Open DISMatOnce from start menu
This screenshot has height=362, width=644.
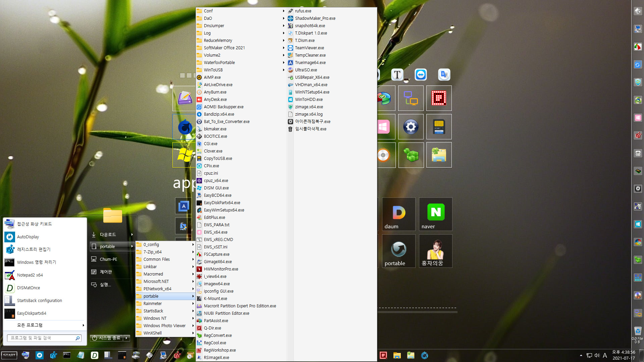point(45,288)
